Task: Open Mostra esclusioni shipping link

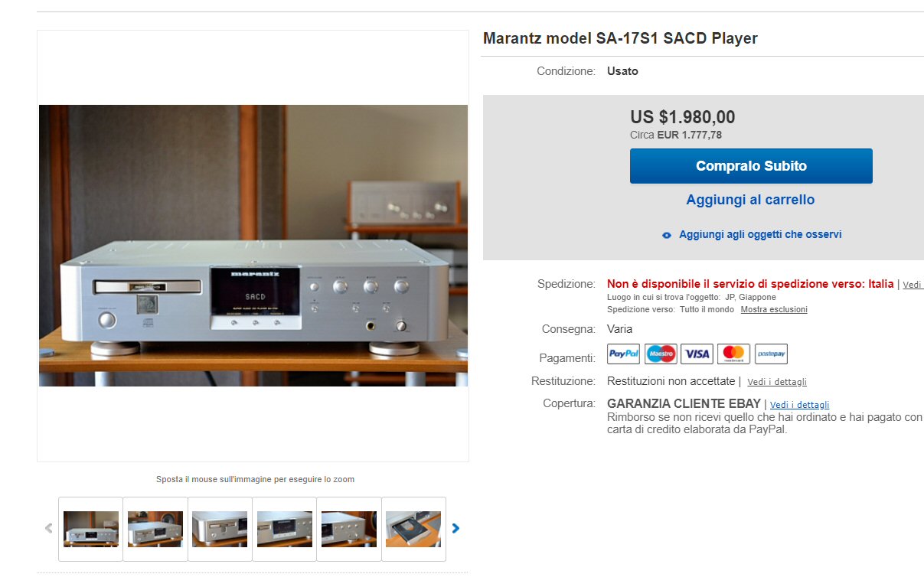Action: (774, 309)
